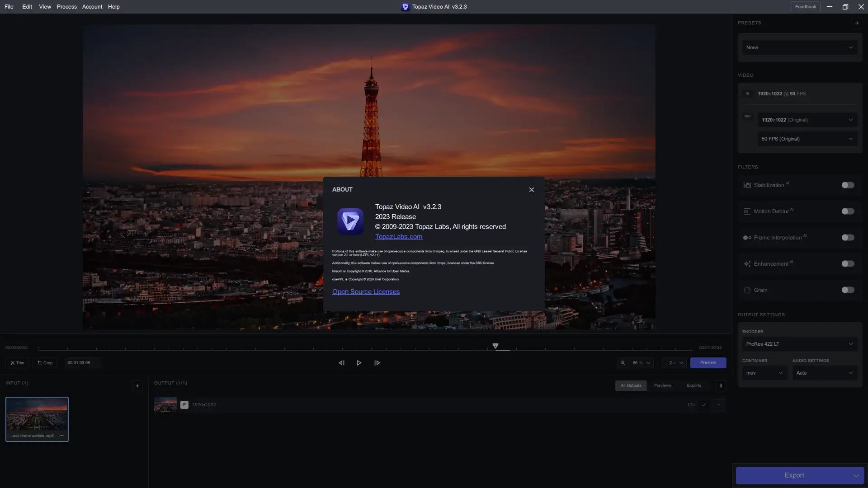The height and width of the screenshot is (488, 868).
Task: Play the video preview
Action: click(359, 363)
